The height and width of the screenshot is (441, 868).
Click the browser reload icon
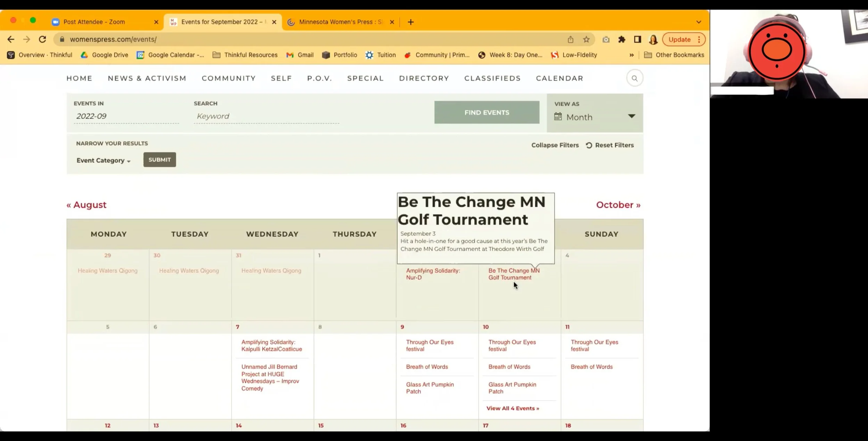pyautogui.click(x=42, y=39)
